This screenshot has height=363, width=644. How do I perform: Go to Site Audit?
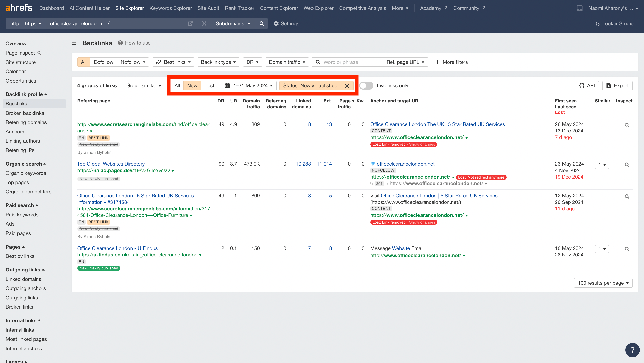click(208, 8)
